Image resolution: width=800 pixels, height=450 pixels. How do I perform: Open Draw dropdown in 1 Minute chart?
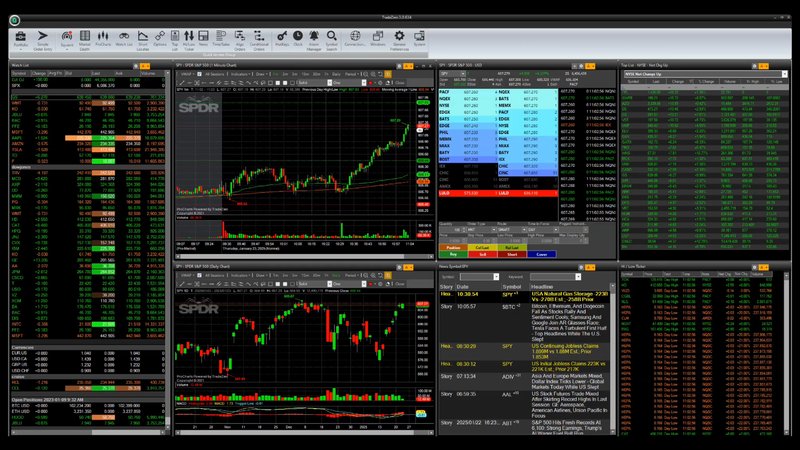pos(263,74)
